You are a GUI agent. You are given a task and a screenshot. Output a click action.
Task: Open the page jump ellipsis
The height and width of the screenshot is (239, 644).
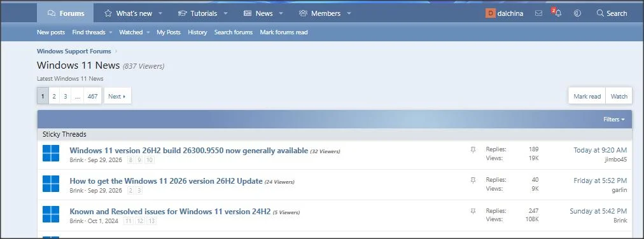click(x=77, y=96)
